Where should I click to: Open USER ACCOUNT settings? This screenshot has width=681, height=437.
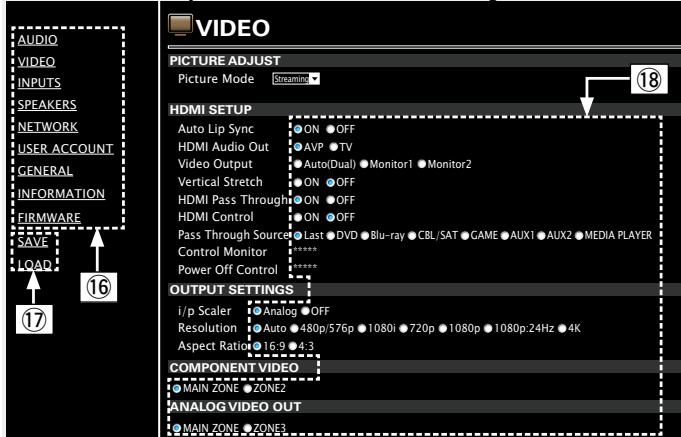coord(66,149)
